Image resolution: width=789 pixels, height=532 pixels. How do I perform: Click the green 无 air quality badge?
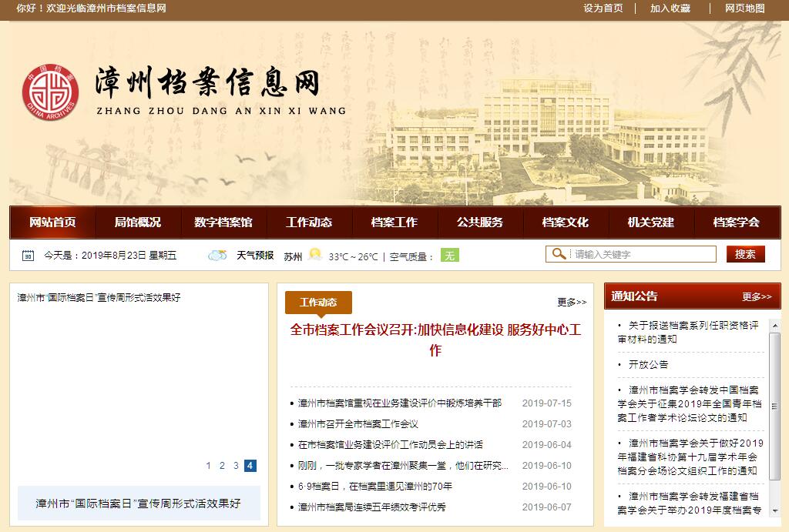click(449, 256)
